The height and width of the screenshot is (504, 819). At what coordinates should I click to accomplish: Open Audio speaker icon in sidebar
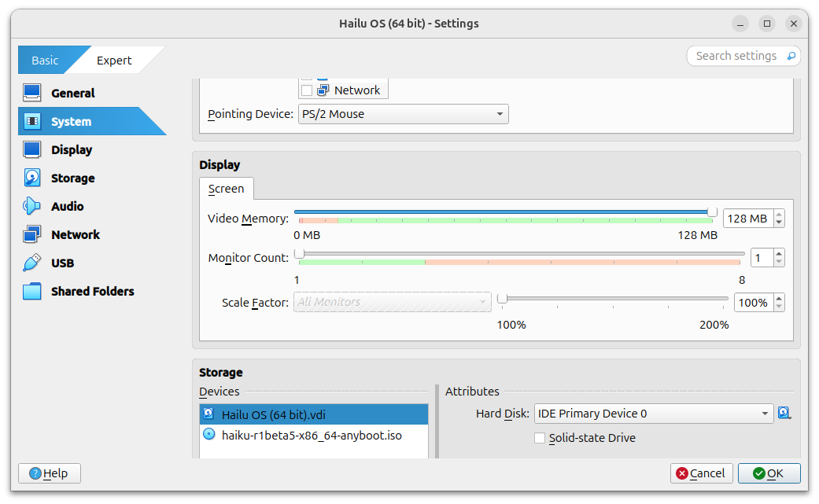point(31,206)
